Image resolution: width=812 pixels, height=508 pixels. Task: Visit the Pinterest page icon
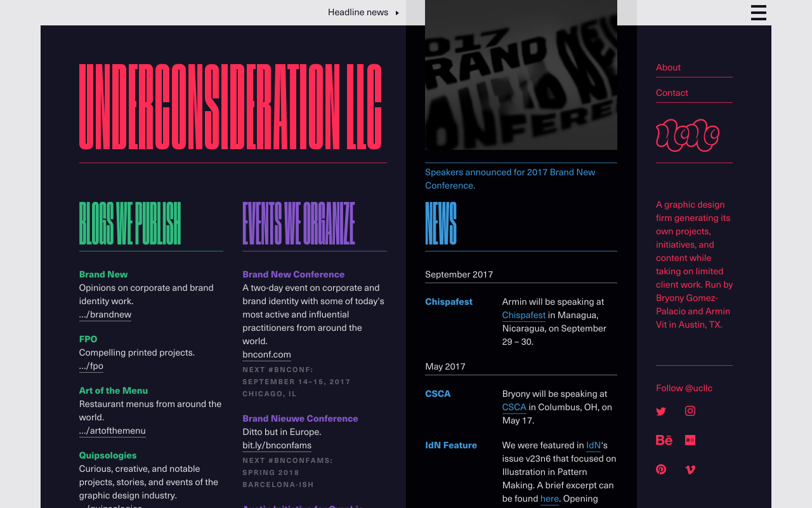tap(661, 469)
